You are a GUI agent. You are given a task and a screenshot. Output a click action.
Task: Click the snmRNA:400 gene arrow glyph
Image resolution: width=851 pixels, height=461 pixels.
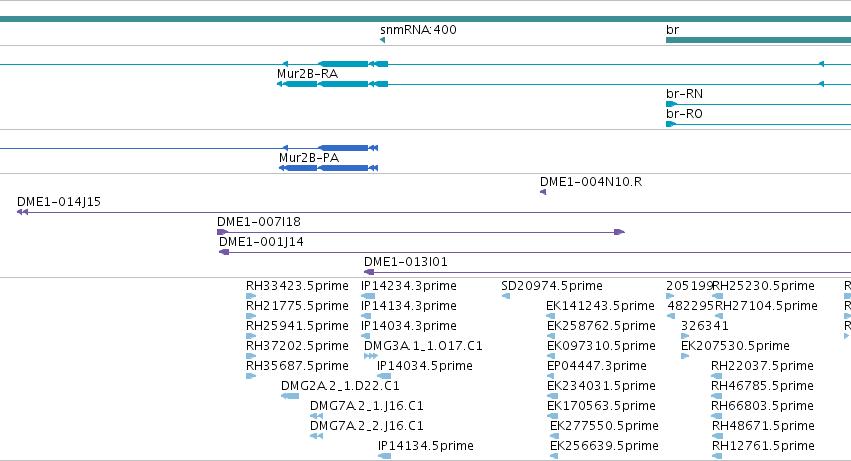(x=383, y=40)
